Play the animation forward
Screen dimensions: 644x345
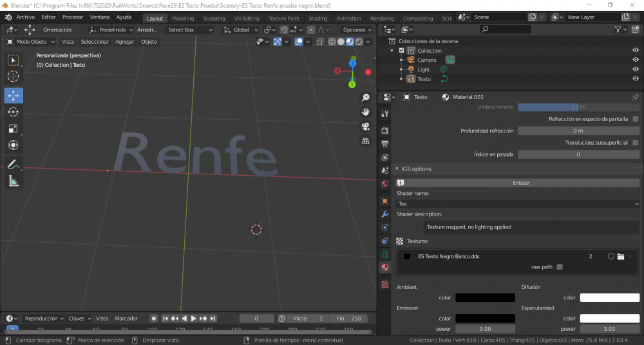[x=193, y=319]
